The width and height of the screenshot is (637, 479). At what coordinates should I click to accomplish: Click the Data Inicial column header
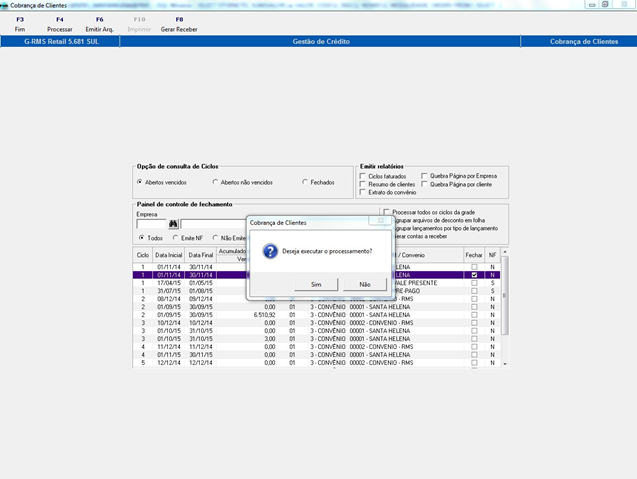tap(169, 255)
